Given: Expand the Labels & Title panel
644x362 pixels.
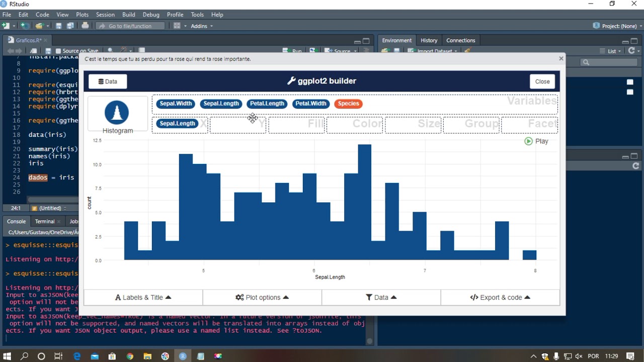Looking at the screenshot, I should pyautogui.click(x=143, y=297).
